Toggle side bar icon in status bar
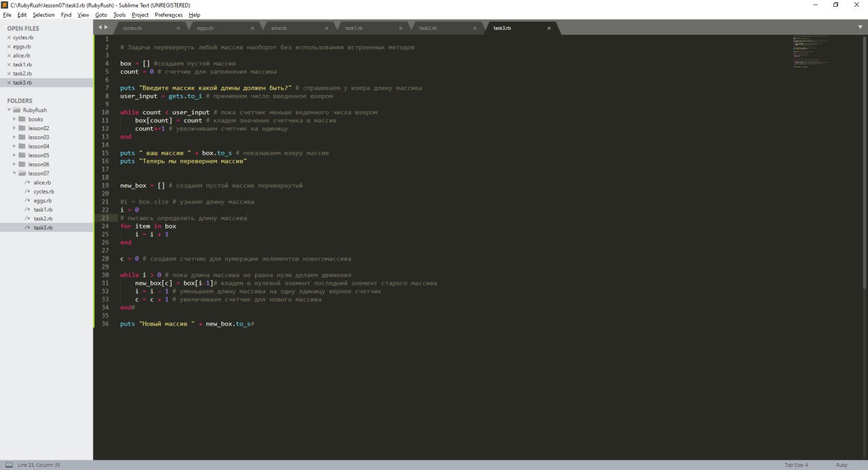 [x=9, y=465]
